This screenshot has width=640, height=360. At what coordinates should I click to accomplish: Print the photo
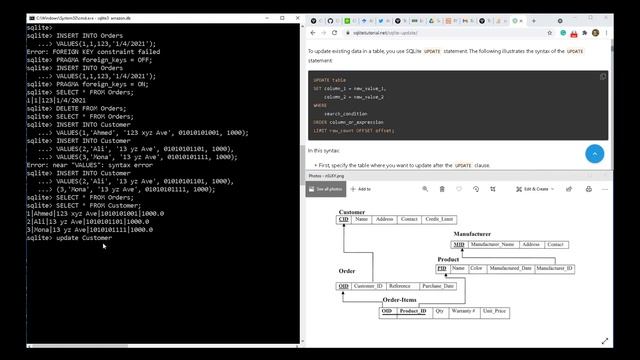pos(588,189)
